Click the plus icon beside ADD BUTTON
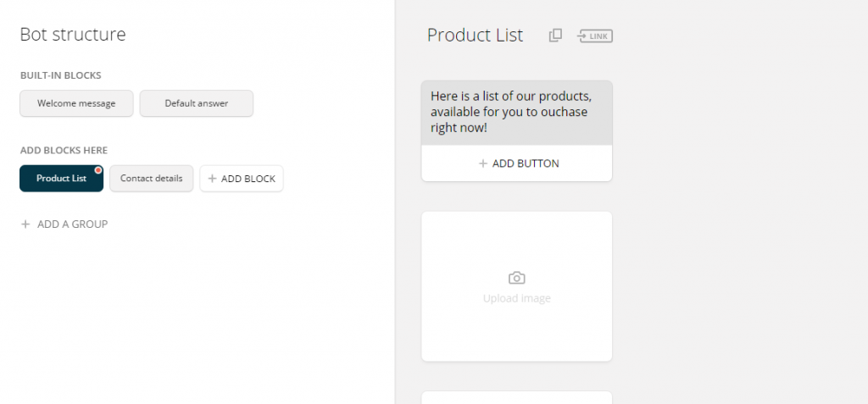 [482, 163]
